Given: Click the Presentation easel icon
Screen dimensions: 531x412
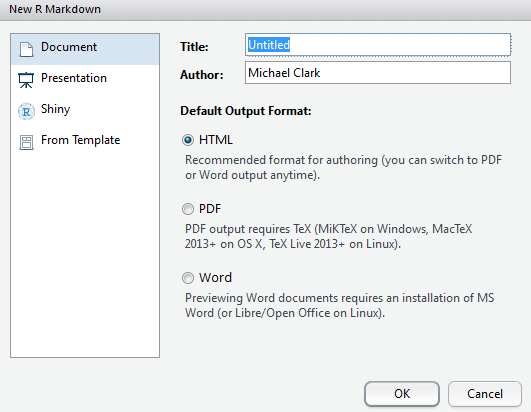Looking at the screenshot, I should pyautogui.click(x=26, y=80).
